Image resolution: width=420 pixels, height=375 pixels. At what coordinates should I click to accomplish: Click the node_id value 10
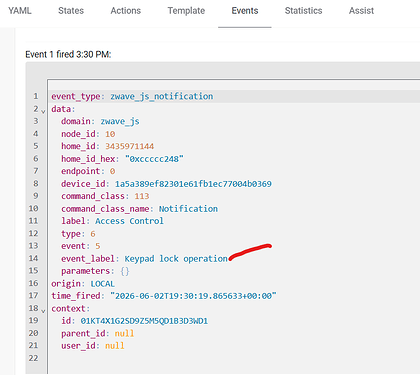110,134
